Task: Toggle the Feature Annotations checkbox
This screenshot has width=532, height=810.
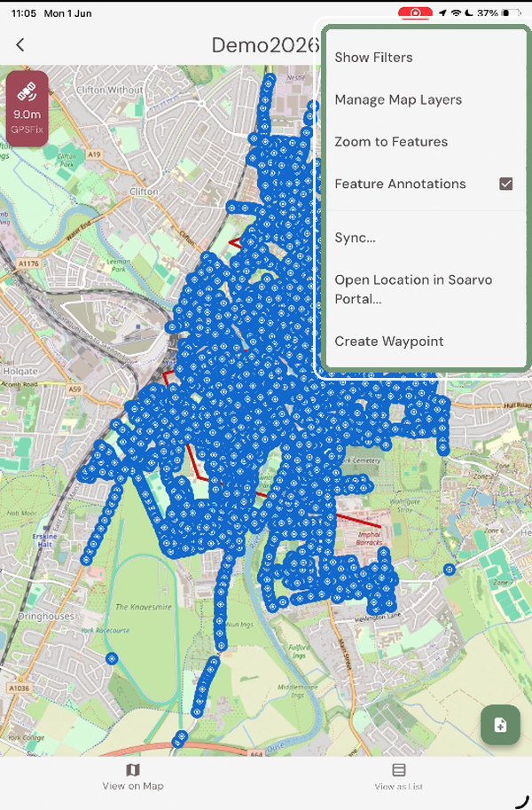Action: (x=506, y=184)
